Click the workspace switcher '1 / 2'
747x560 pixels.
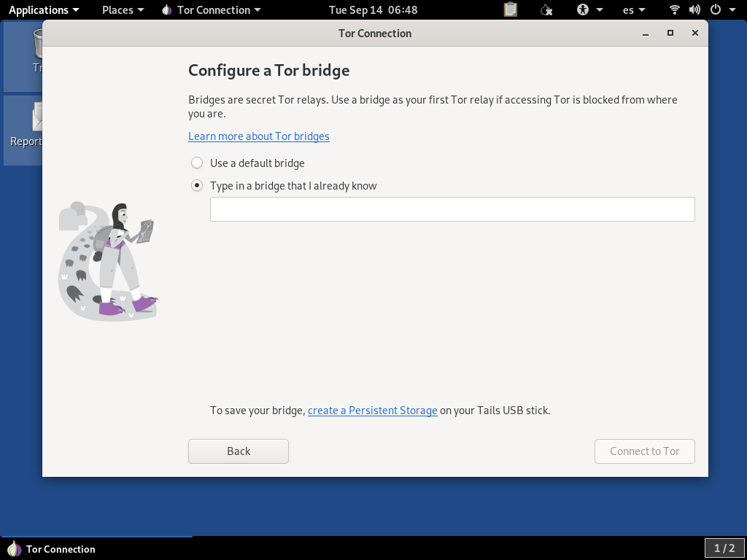tap(724, 548)
